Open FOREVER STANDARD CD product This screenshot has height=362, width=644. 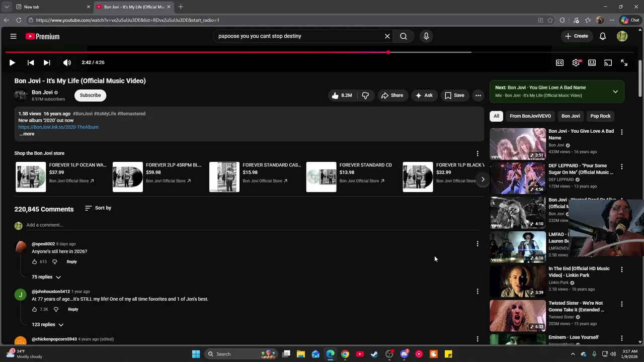click(x=350, y=177)
